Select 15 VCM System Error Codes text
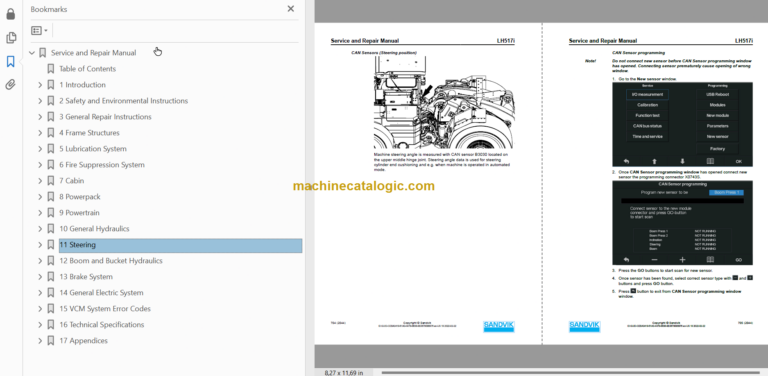 pyautogui.click(x=105, y=309)
